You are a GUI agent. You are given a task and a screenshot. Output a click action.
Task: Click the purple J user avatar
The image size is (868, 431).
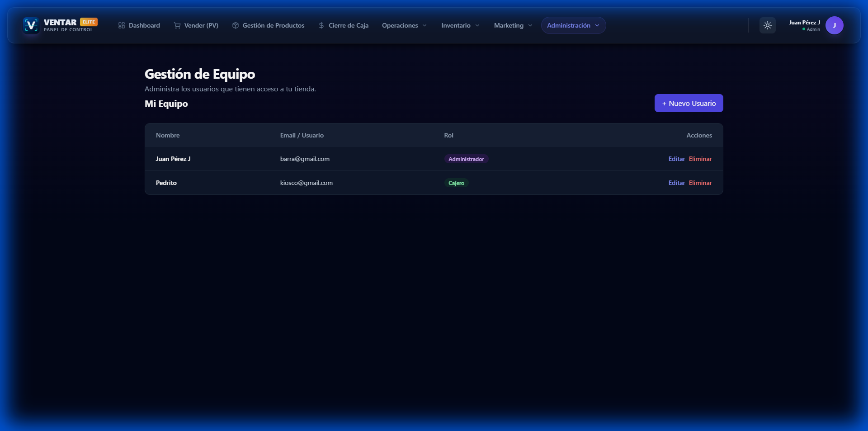(834, 25)
